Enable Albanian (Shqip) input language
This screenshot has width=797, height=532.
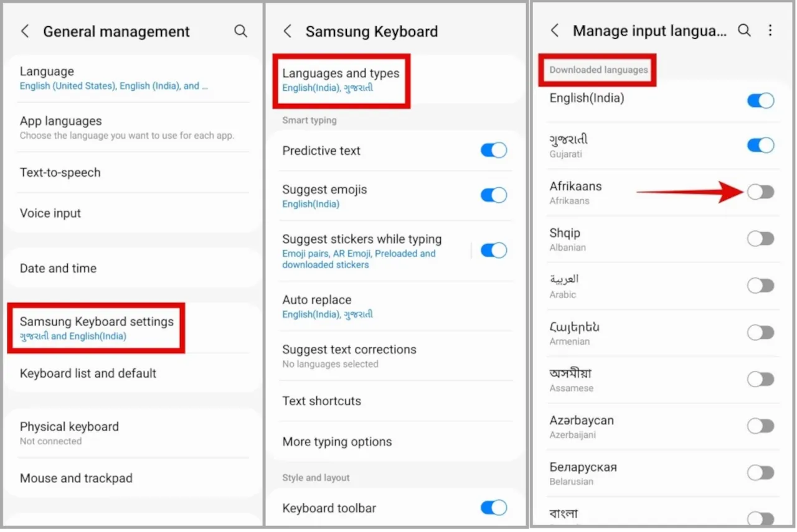click(x=761, y=239)
